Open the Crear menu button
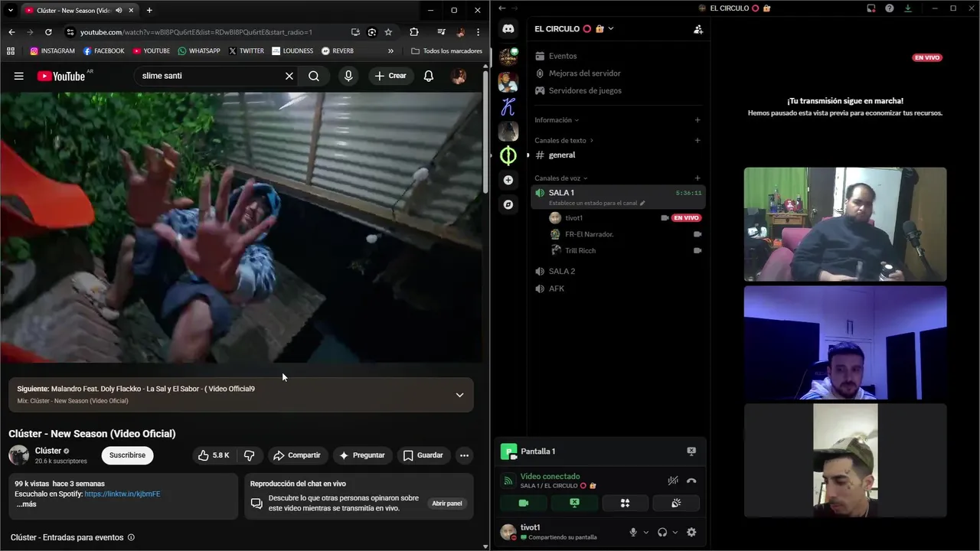 click(390, 76)
